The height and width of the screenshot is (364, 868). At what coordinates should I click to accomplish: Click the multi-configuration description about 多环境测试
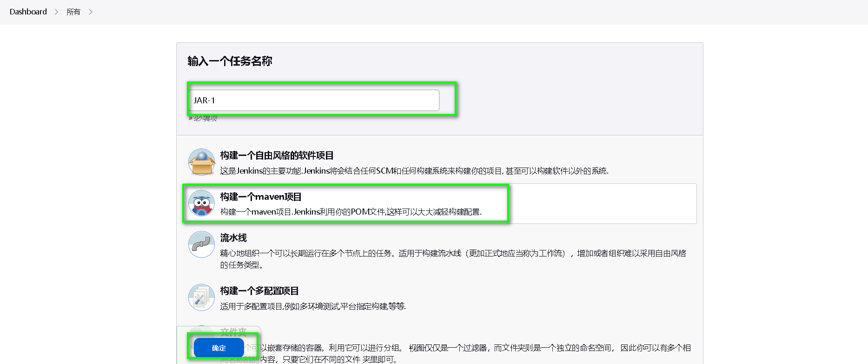point(313,306)
